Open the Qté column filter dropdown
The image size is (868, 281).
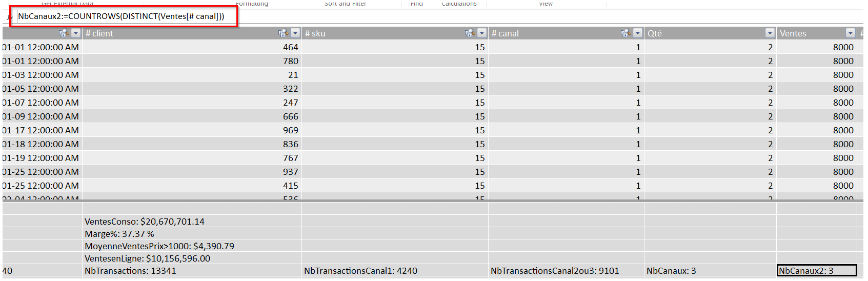tap(770, 33)
